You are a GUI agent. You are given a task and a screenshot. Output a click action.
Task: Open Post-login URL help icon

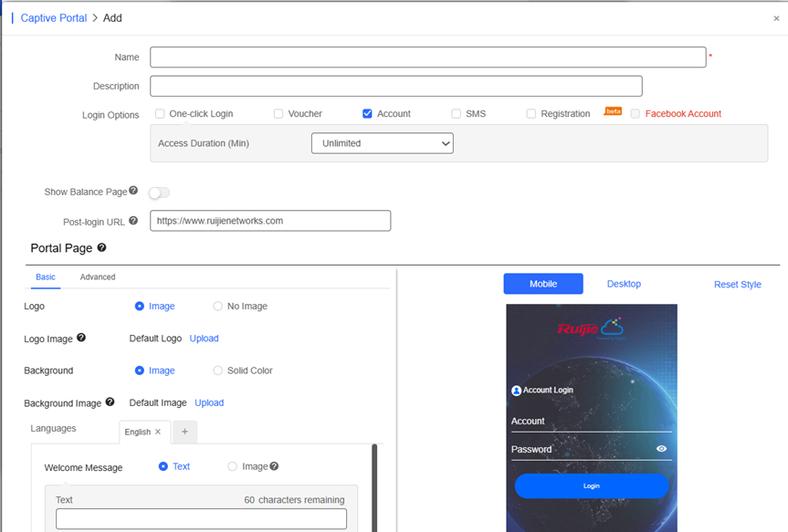coord(133,221)
